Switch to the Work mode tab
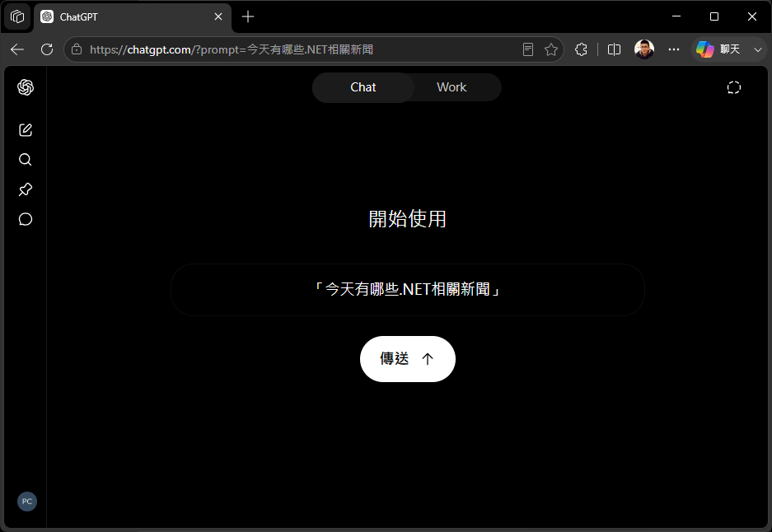 pyautogui.click(x=452, y=87)
